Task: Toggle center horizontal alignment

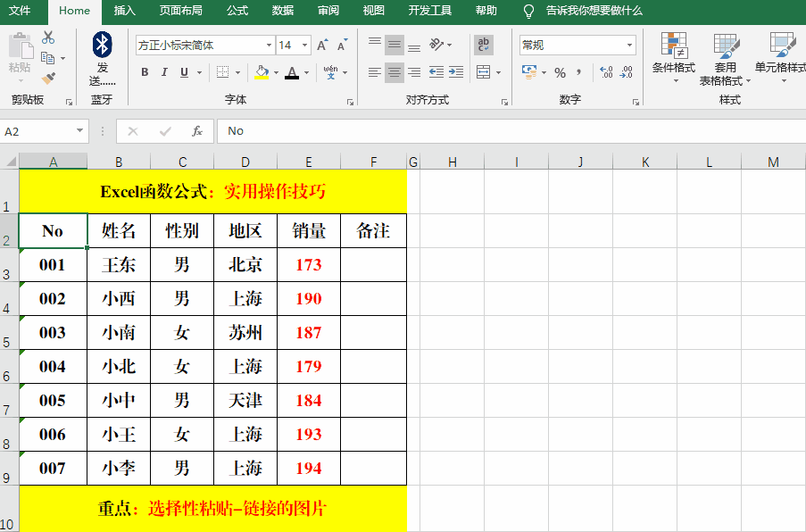Action: point(395,72)
